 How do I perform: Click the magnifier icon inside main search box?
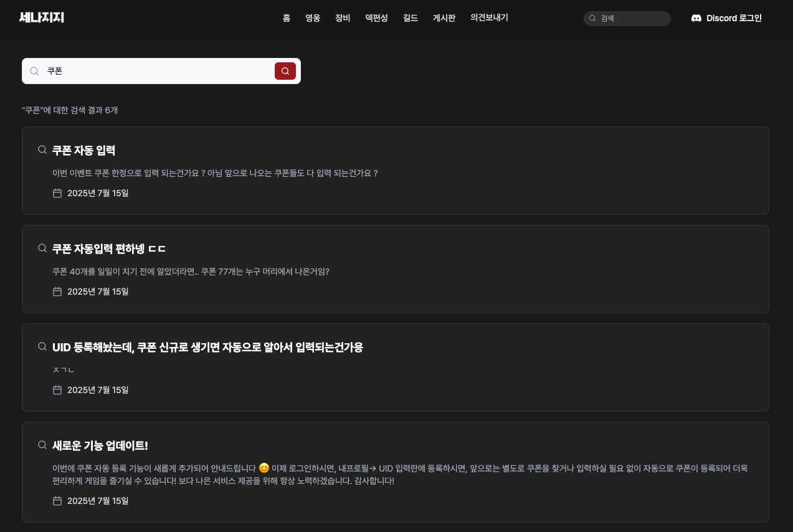click(35, 71)
